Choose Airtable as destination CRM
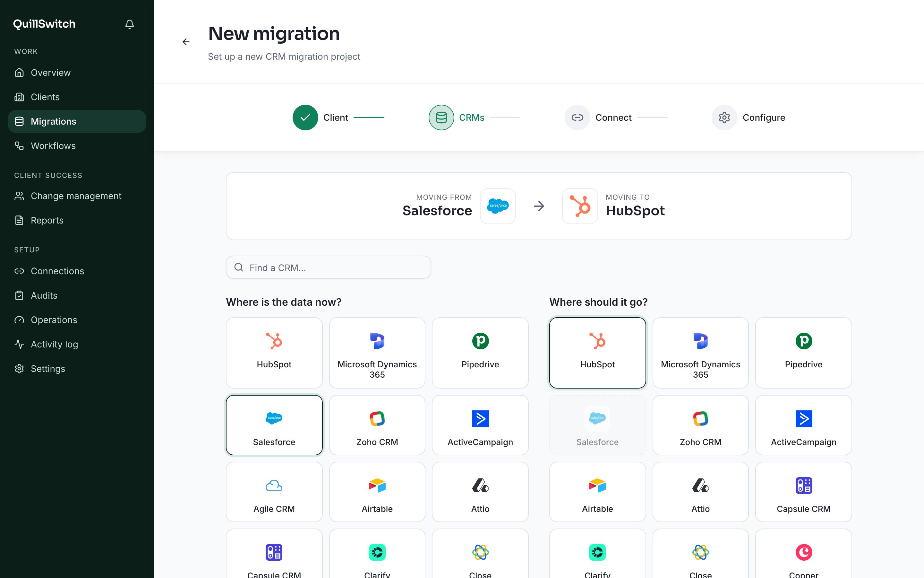This screenshot has height=578, width=924. [597, 492]
